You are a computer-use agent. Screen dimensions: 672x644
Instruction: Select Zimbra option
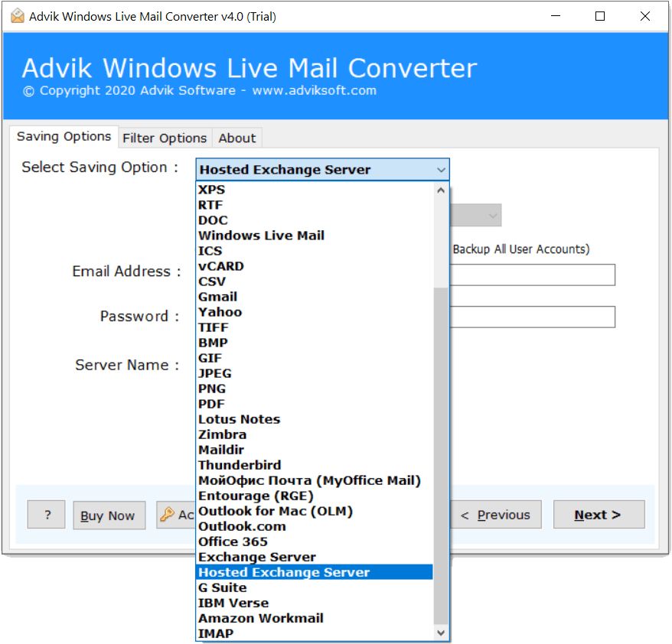click(x=315, y=434)
